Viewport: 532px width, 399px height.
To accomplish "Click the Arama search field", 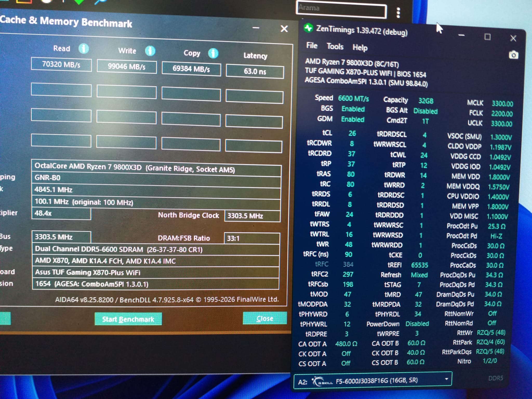I will pyautogui.click(x=341, y=10).
